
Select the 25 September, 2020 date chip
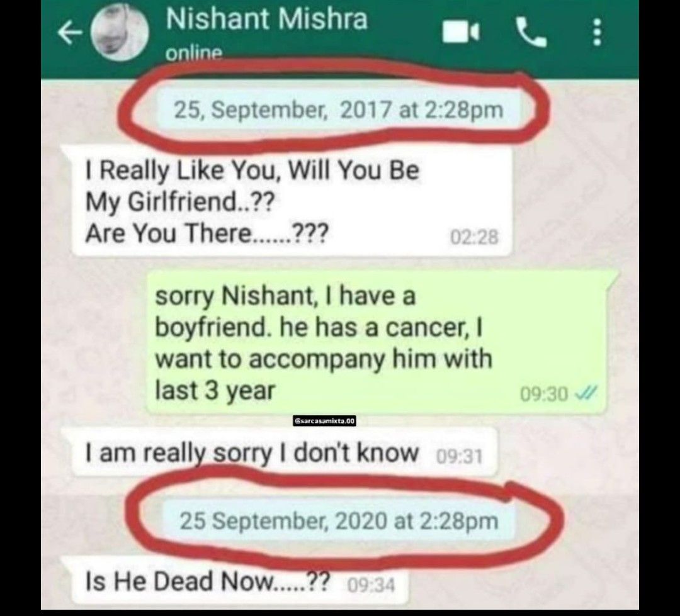point(339,520)
